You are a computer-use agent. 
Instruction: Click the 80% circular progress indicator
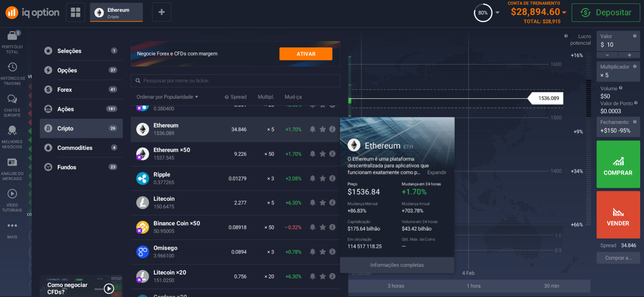(483, 13)
